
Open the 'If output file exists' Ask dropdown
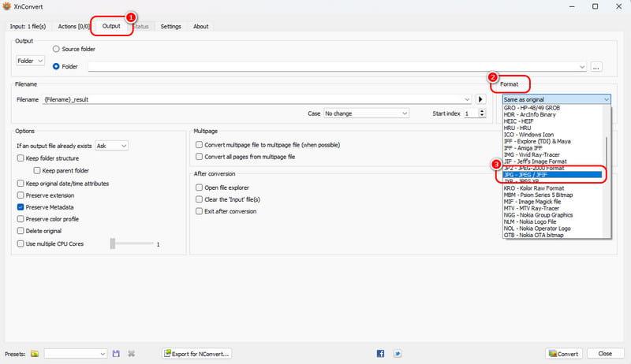tap(112, 146)
